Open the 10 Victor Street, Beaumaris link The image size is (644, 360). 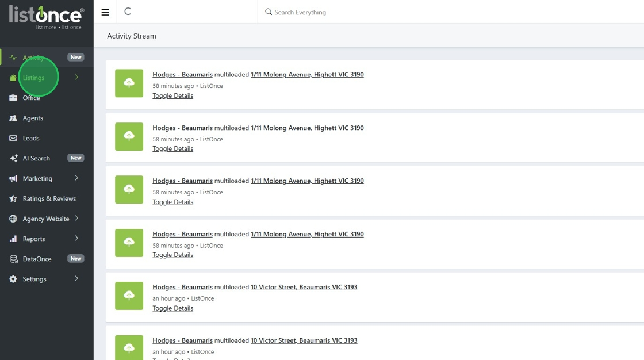tap(304, 287)
